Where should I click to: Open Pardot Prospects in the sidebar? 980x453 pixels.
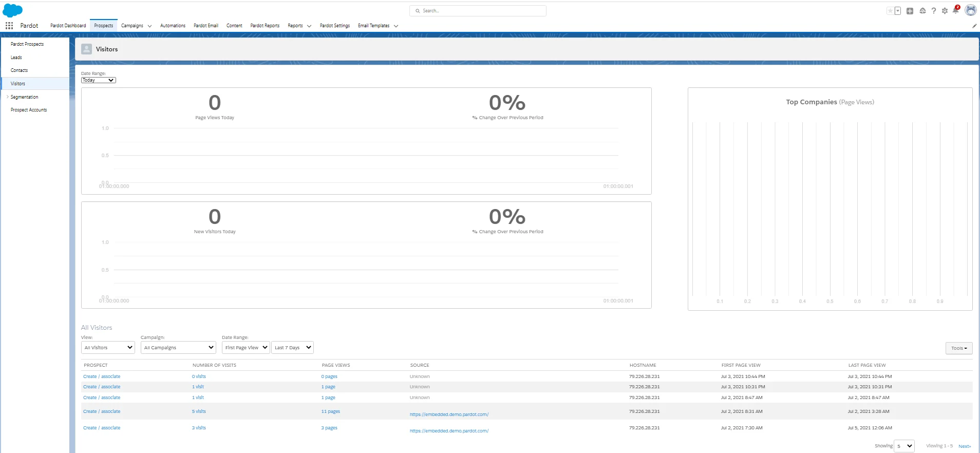point(27,44)
